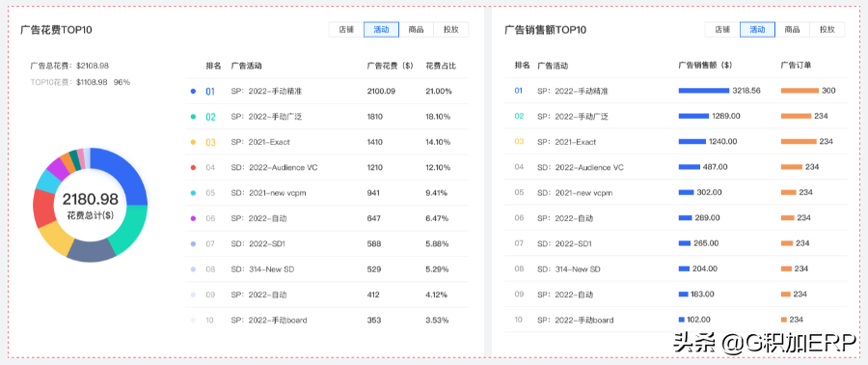The width and height of the screenshot is (868, 365).
Task: Click the slate-gray segment of the donut chart
Action: coord(92,252)
